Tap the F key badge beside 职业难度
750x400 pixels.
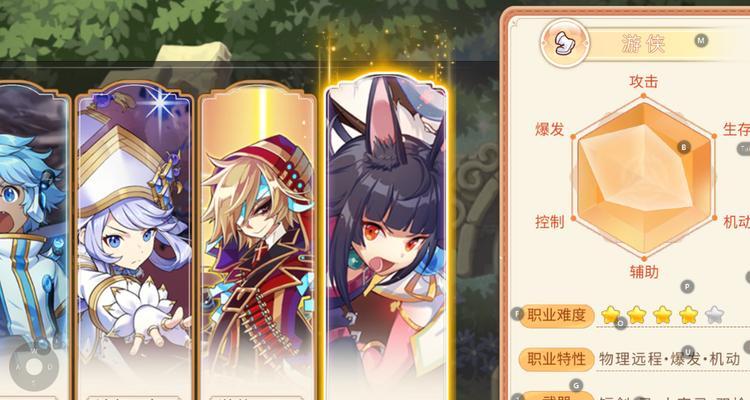517,314
